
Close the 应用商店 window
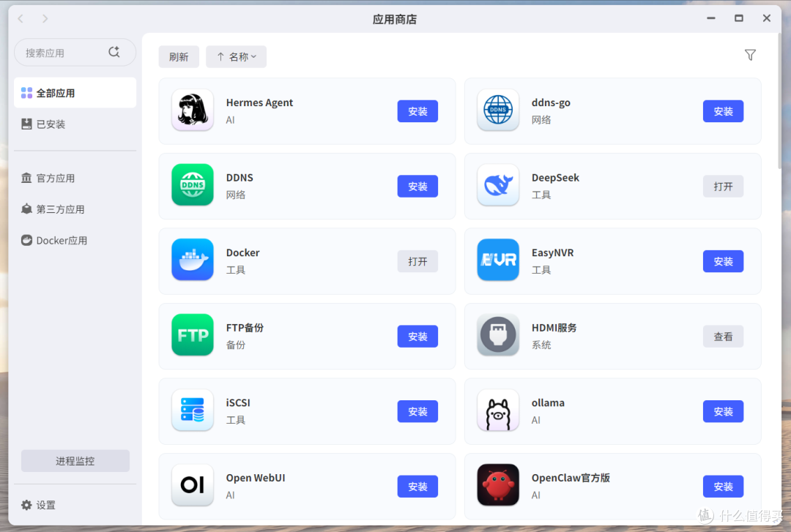coord(766,18)
